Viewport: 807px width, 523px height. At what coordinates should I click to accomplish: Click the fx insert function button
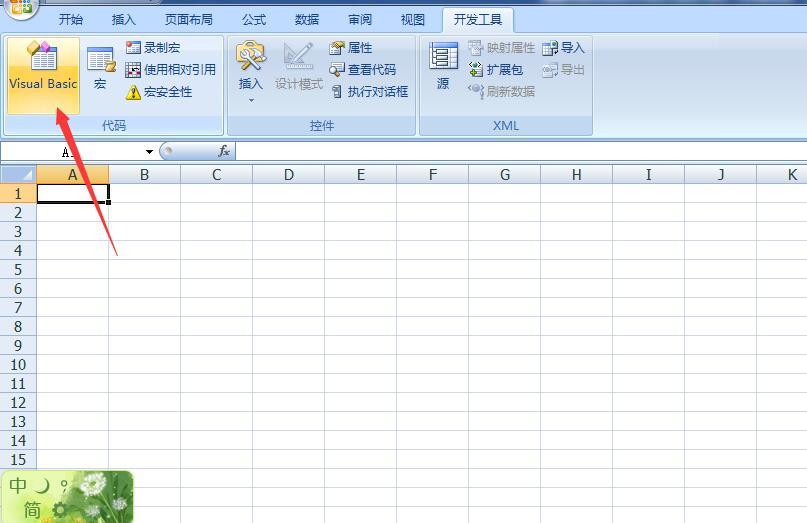click(224, 151)
